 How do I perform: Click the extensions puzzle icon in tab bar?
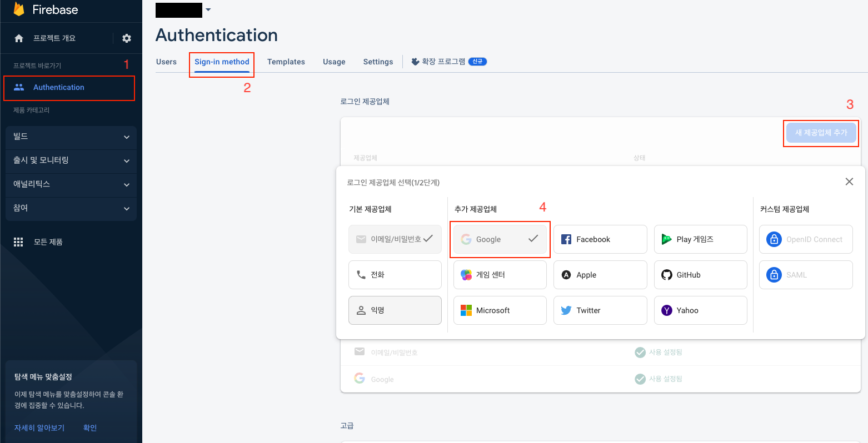tap(415, 62)
